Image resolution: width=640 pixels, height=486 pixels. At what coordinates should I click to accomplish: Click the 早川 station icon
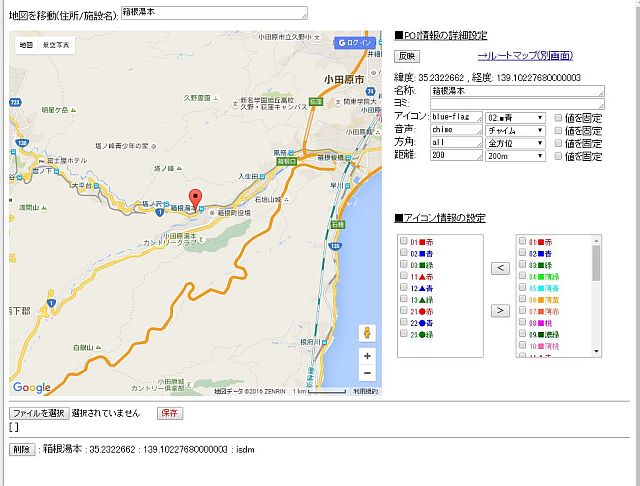(x=347, y=185)
